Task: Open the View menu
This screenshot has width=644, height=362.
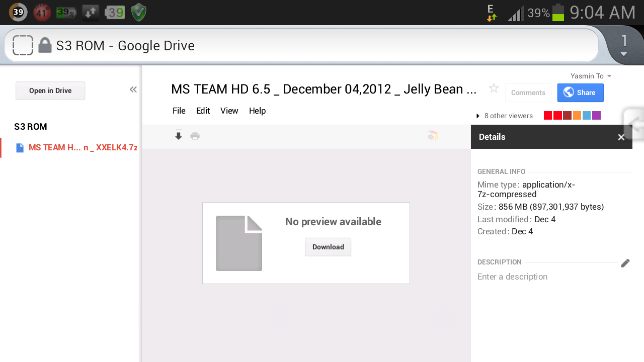Action: 229,111
